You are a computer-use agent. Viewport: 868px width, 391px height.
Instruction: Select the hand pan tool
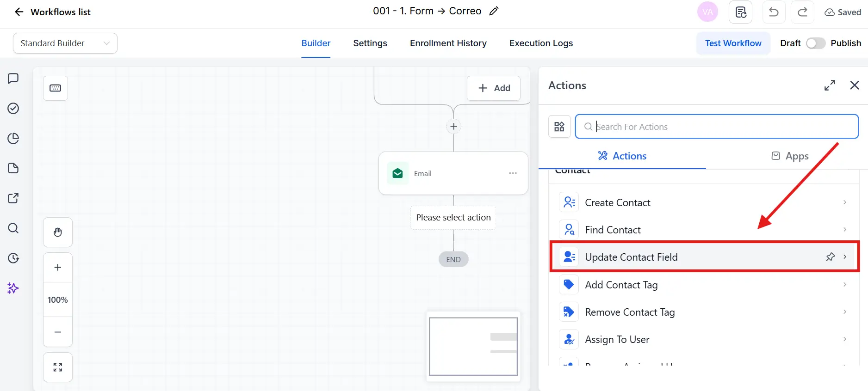click(x=58, y=232)
